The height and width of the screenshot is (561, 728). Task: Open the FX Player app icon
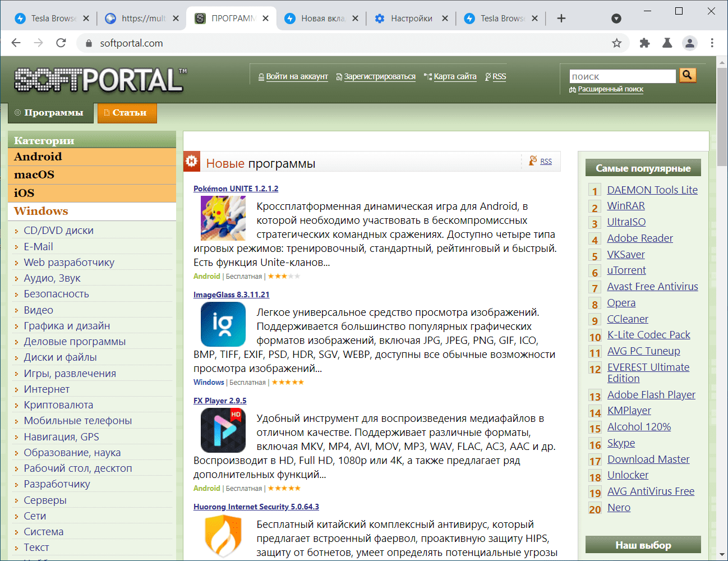tap(223, 430)
